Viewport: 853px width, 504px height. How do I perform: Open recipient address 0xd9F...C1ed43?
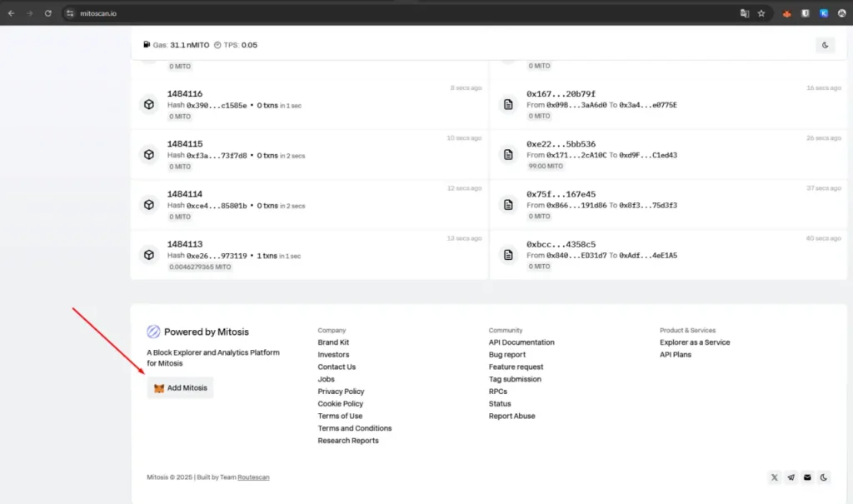pyautogui.click(x=648, y=155)
